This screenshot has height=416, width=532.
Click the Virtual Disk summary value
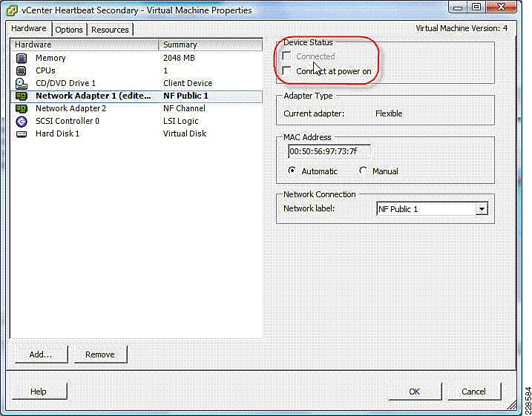(185, 133)
